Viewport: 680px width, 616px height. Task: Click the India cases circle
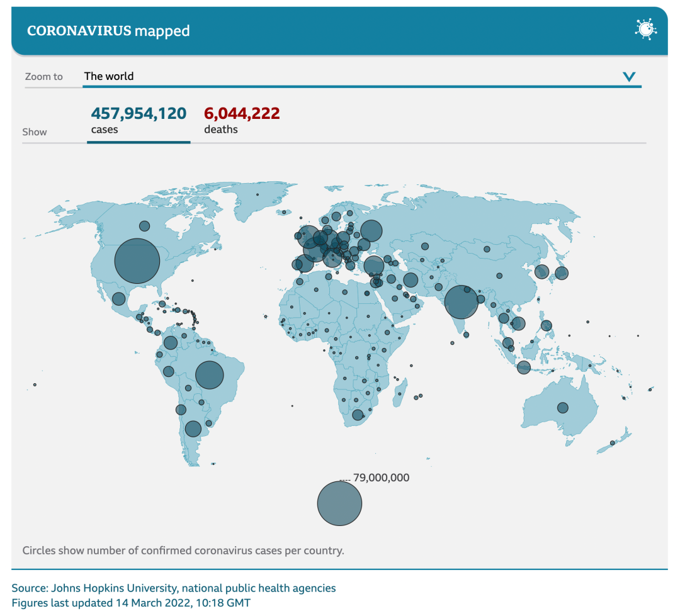pyautogui.click(x=461, y=302)
